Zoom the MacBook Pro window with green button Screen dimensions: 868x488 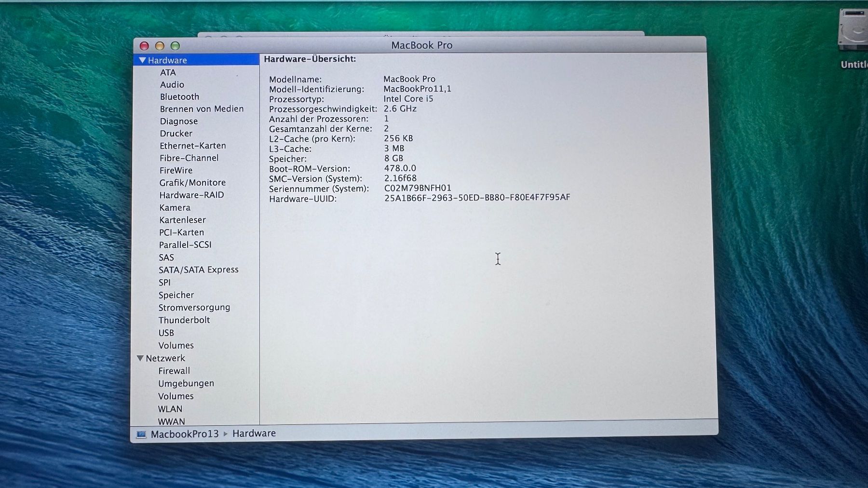pos(175,46)
